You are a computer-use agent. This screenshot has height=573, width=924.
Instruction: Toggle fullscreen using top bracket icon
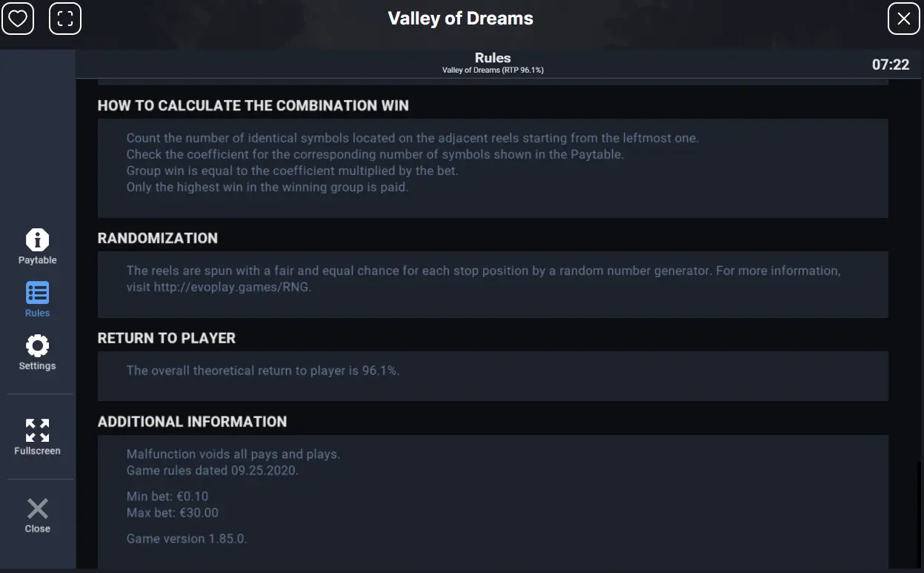point(65,19)
